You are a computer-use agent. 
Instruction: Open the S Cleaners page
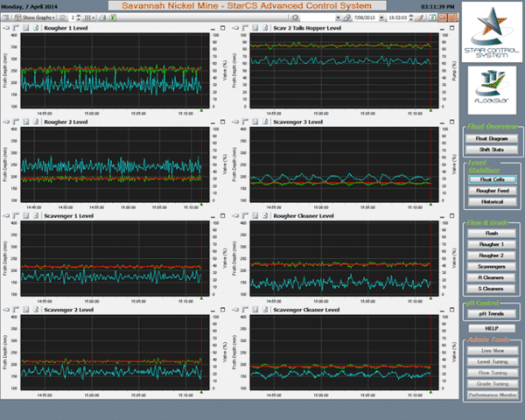pos(492,289)
